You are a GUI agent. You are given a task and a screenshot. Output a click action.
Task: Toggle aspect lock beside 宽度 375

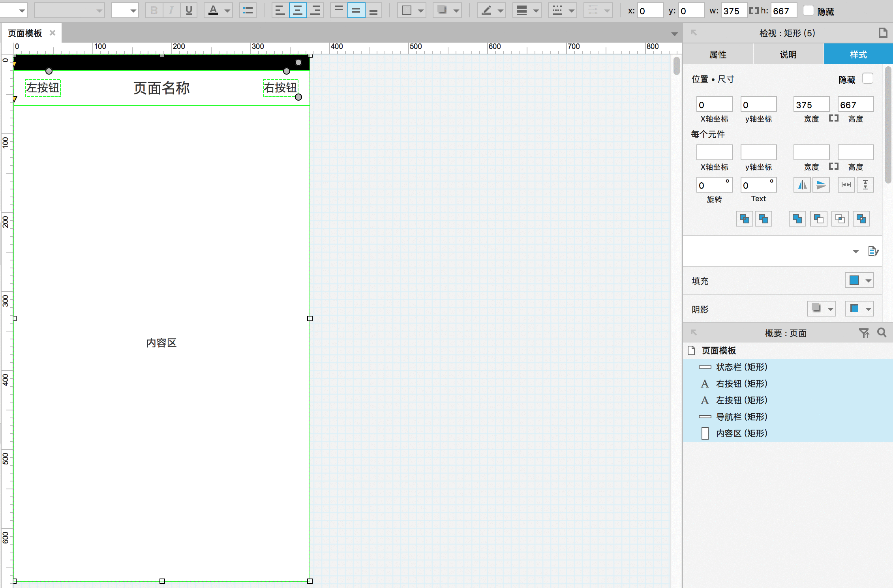(x=834, y=118)
